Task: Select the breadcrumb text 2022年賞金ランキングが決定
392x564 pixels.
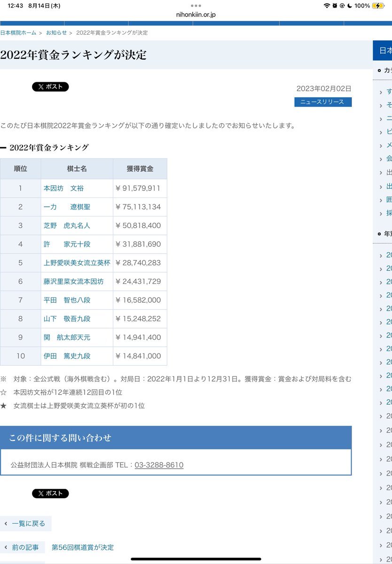Action: (112, 32)
